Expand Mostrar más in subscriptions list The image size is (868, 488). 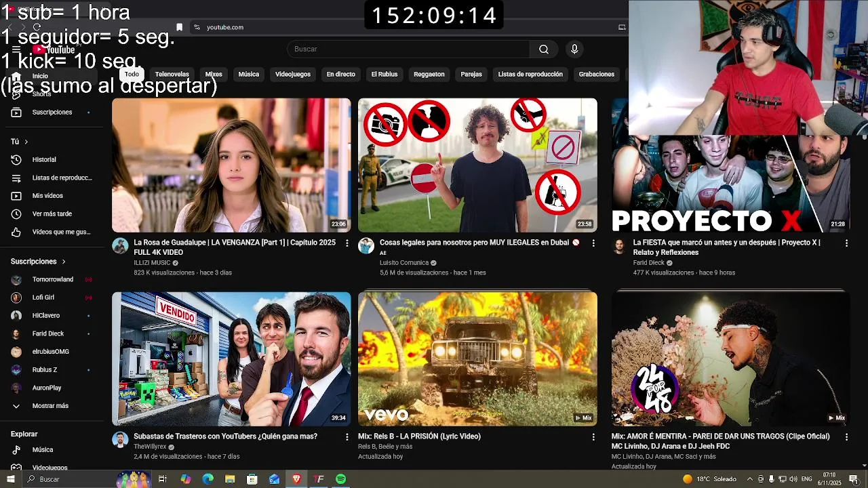click(54, 406)
